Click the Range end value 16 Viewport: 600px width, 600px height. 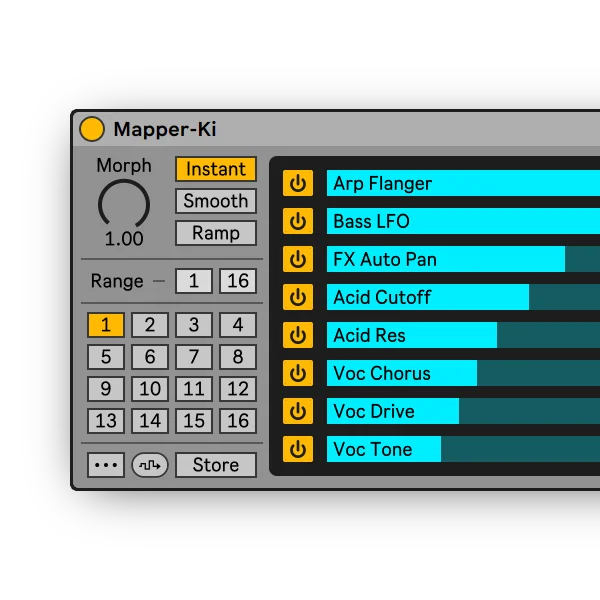(x=238, y=281)
